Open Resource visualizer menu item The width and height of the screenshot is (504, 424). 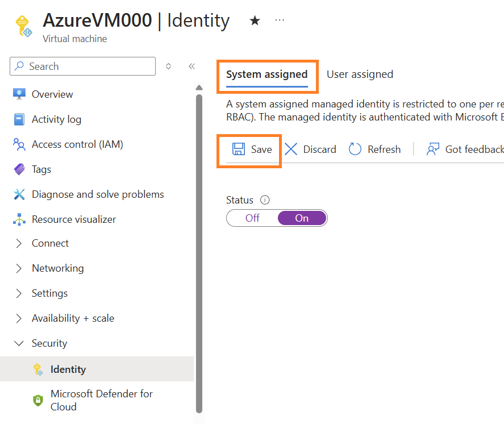pyautogui.click(x=97, y=219)
